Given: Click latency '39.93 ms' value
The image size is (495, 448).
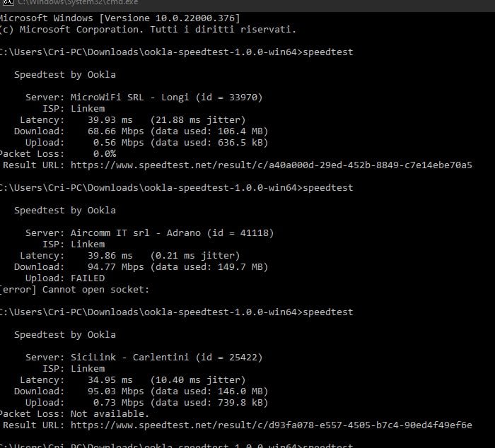Looking at the screenshot, I should click(x=110, y=120).
